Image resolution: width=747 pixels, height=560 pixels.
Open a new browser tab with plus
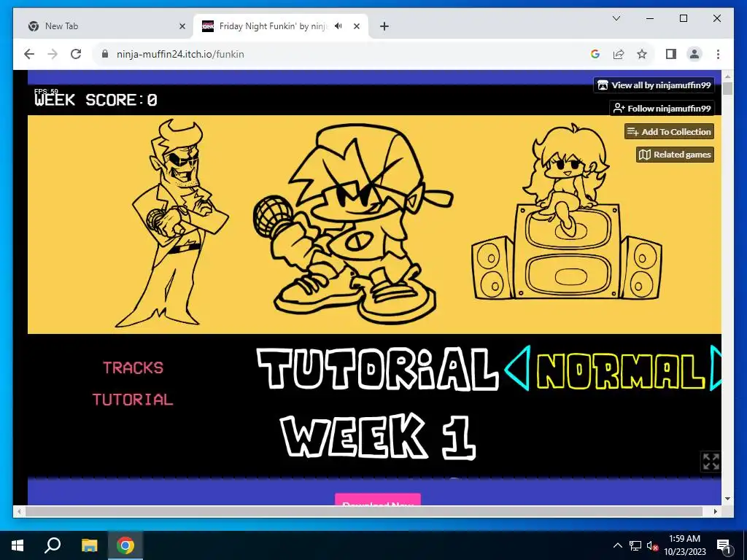coord(384,26)
